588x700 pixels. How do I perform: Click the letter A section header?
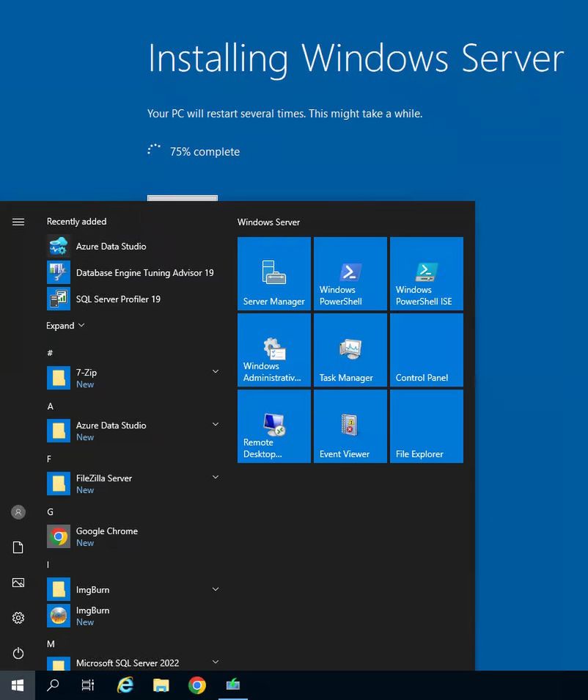(x=50, y=406)
